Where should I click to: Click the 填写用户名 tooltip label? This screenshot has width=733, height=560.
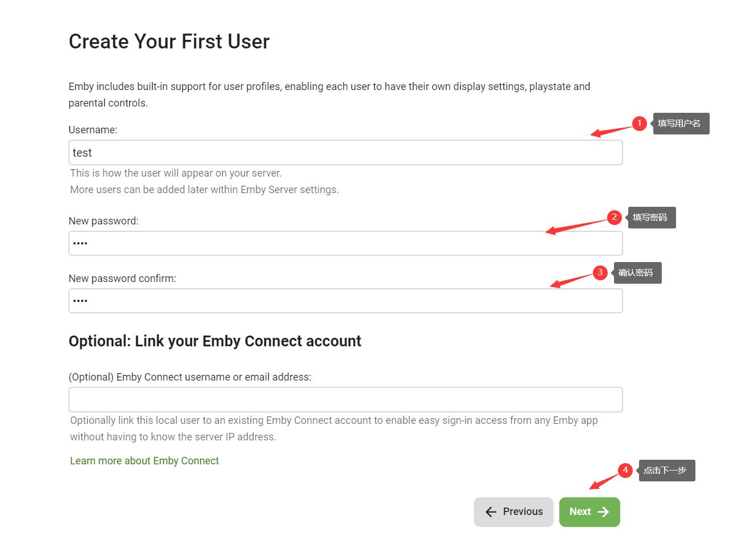[x=680, y=124]
